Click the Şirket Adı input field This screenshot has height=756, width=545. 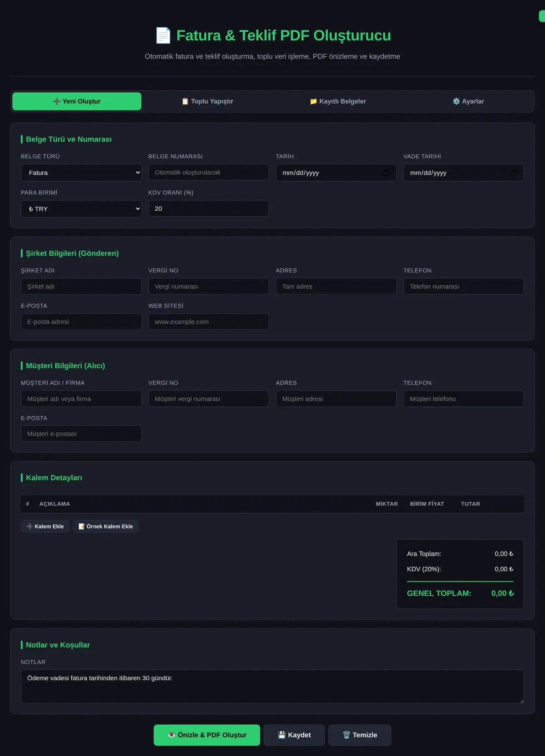click(81, 287)
